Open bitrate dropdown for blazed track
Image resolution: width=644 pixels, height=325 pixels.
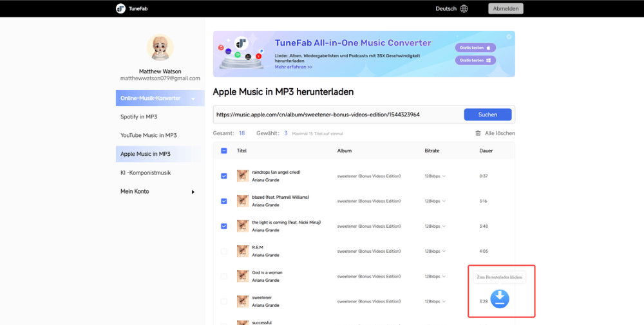[435, 201]
